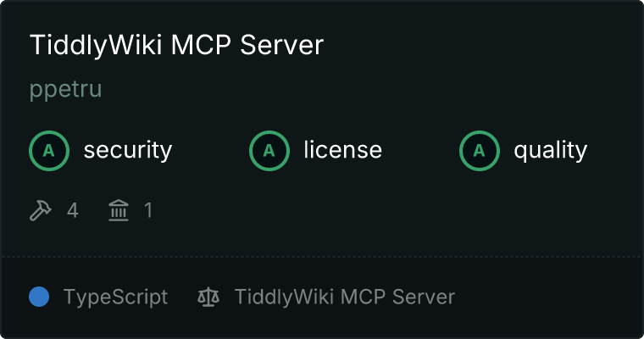Image resolution: width=644 pixels, height=339 pixels.
Task: Click the hammer tools icon
Action: click(41, 210)
